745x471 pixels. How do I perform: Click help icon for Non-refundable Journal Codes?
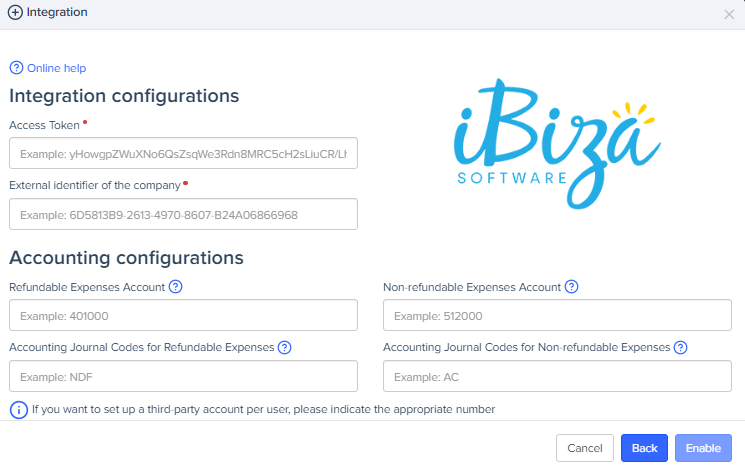coord(680,348)
